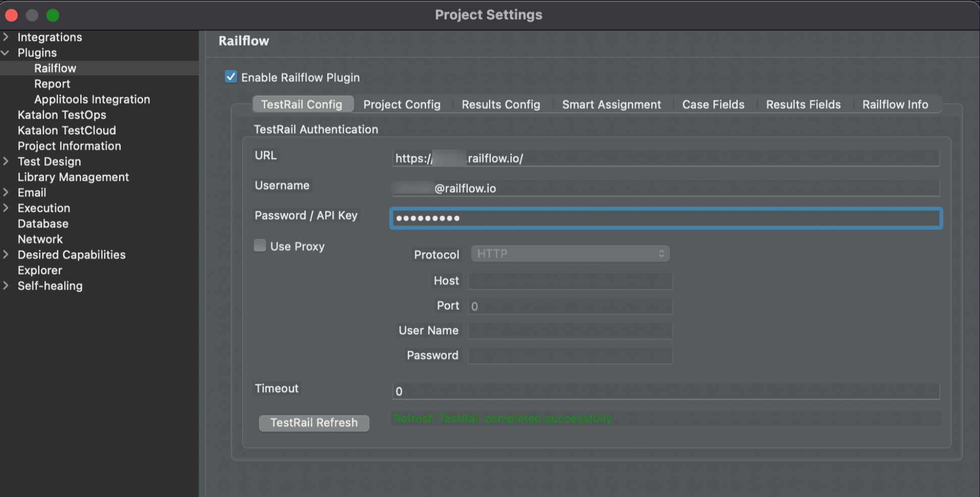Close the Project Settings window

(12, 15)
